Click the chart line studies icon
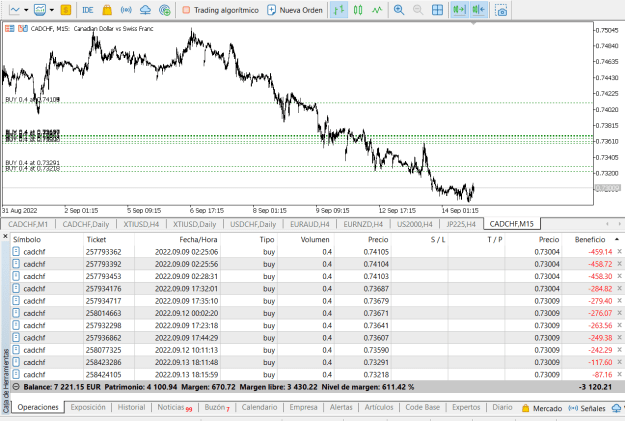 [x=14, y=10]
